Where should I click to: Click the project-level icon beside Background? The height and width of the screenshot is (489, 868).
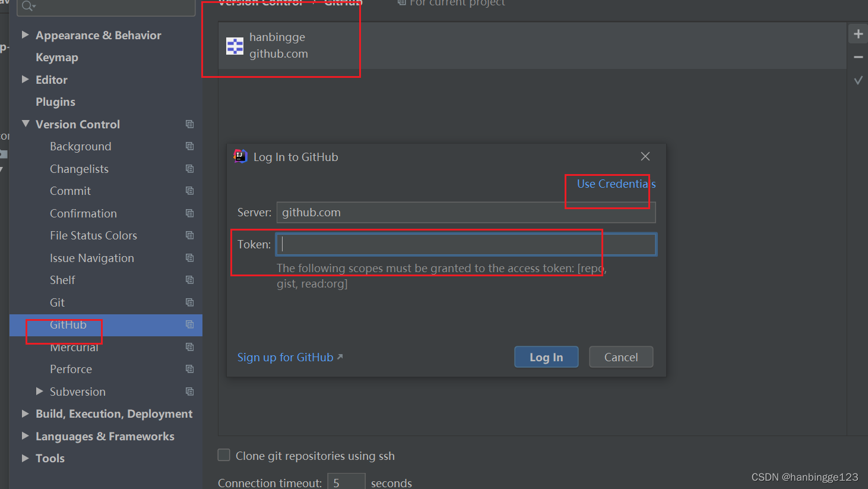[190, 146]
